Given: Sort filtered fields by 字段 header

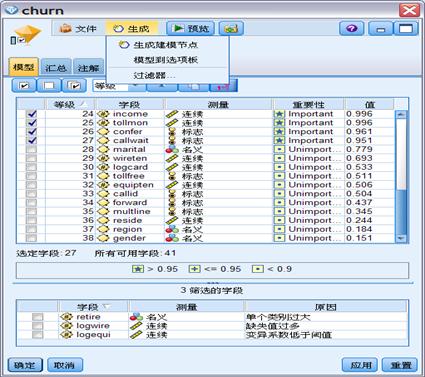Looking at the screenshot, I should (93, 307).
